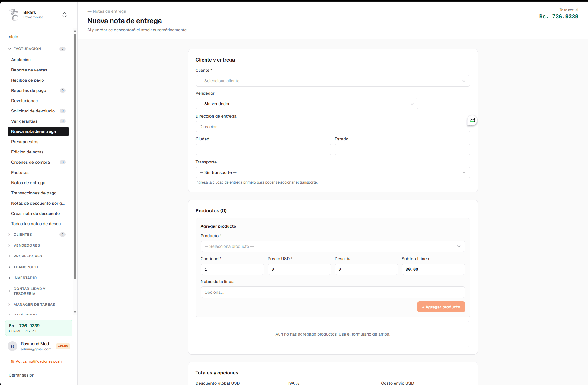Click the push notifications bell-off icon
Screen dimensions: 588x385
click(12, 361)
